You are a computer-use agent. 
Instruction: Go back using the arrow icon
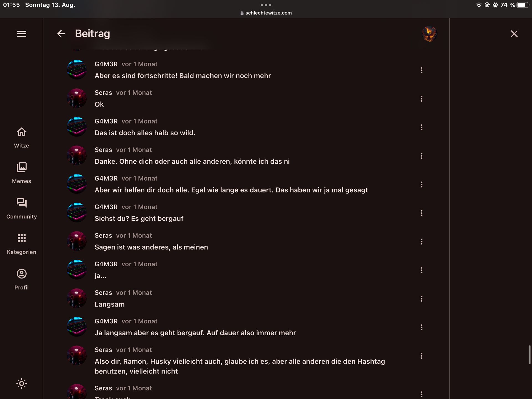pos(61,34)
